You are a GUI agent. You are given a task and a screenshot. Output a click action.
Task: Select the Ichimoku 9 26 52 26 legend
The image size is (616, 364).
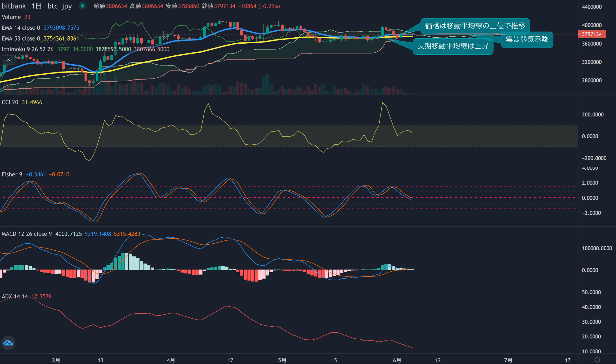pyautogui.click(x=27, y=49)
